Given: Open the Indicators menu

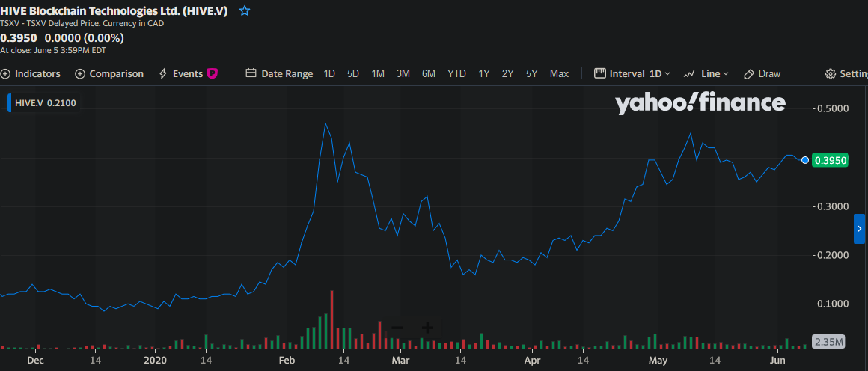Looking at the screenshot, I should point(31,73).
